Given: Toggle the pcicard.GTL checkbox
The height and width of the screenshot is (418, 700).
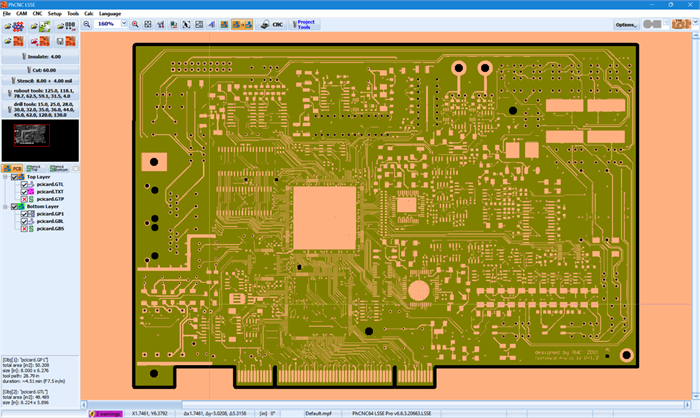Looking at the screenshot, I should [x=24, y=184].
